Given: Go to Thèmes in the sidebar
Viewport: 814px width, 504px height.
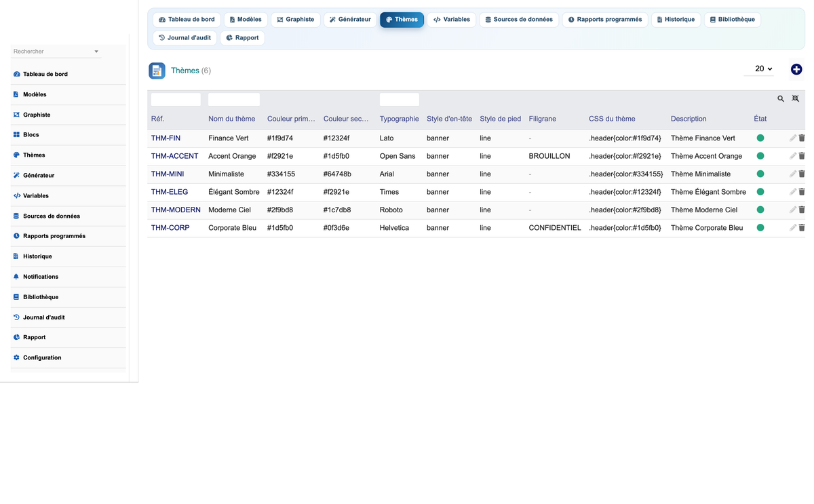Looking at the screenshot, I should coord(69,155).
